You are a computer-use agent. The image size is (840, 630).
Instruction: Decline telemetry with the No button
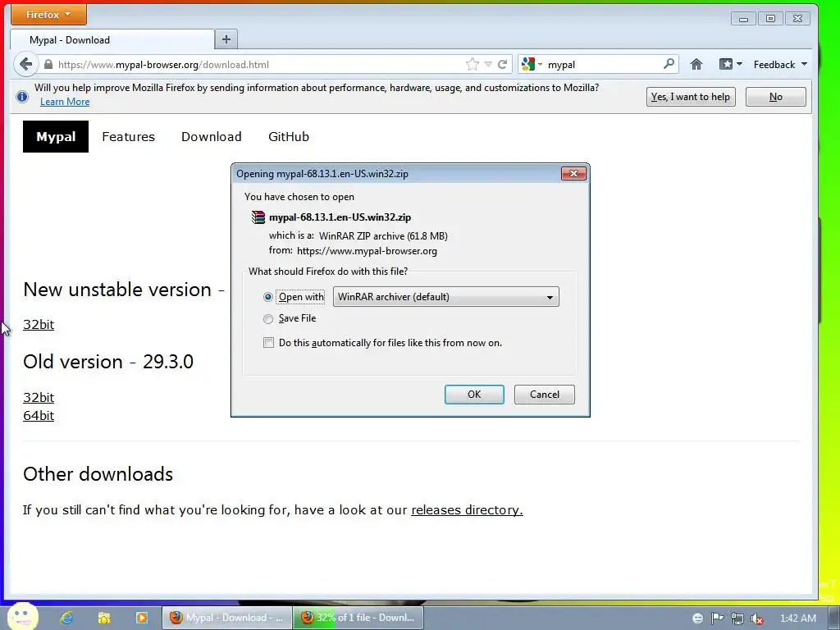(x=776, y=97)
